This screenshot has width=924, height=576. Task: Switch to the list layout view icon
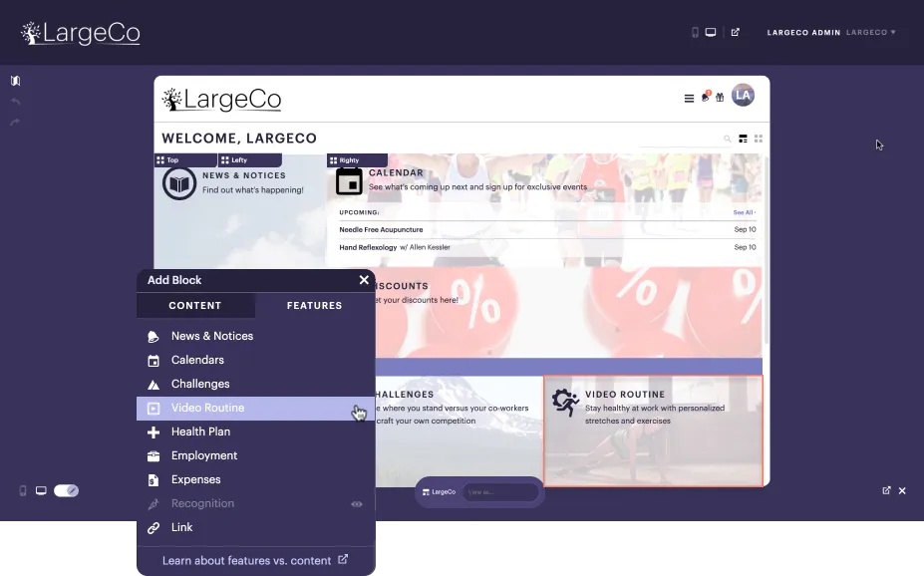click(x=744, y=139)
